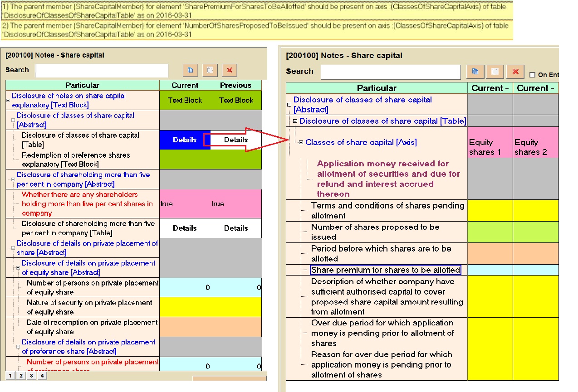This screenshot has height=392, width=578.
Task: Open Current Details for classes of share capital
Action: click(x=185, y=140)
